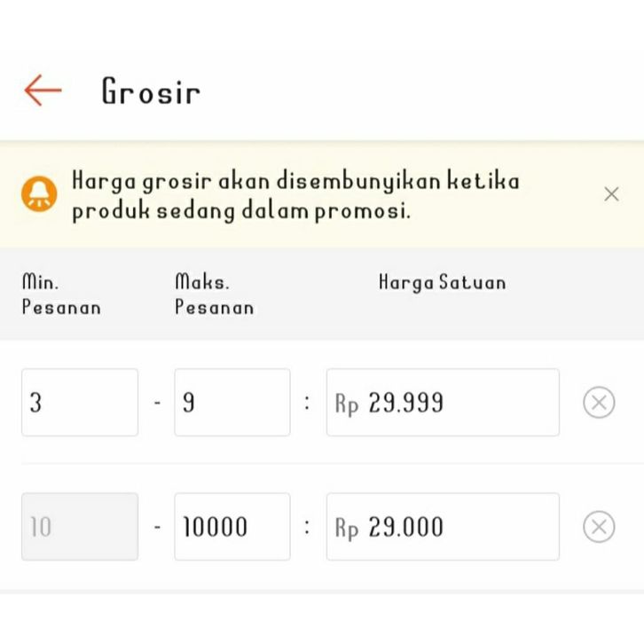Focus the Rp 29.000 unit price field

pyautogui.click(x=443, y=527)
